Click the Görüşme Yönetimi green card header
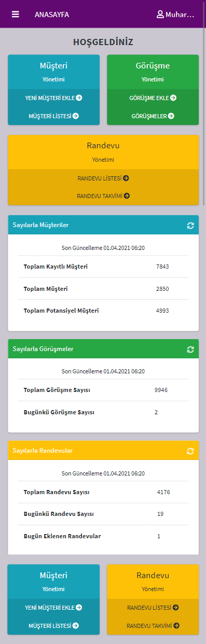This screenshot has width=206, height=644. click(x=153, y=72)
